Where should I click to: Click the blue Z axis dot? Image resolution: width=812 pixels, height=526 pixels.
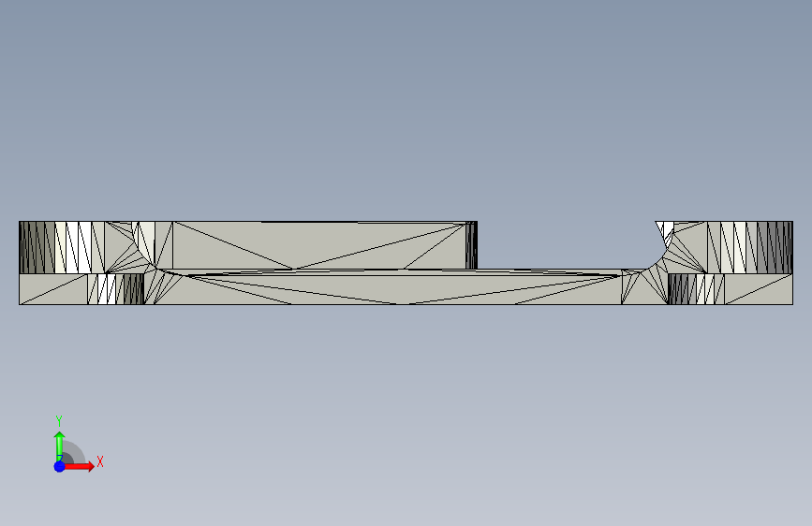(60, 466)
